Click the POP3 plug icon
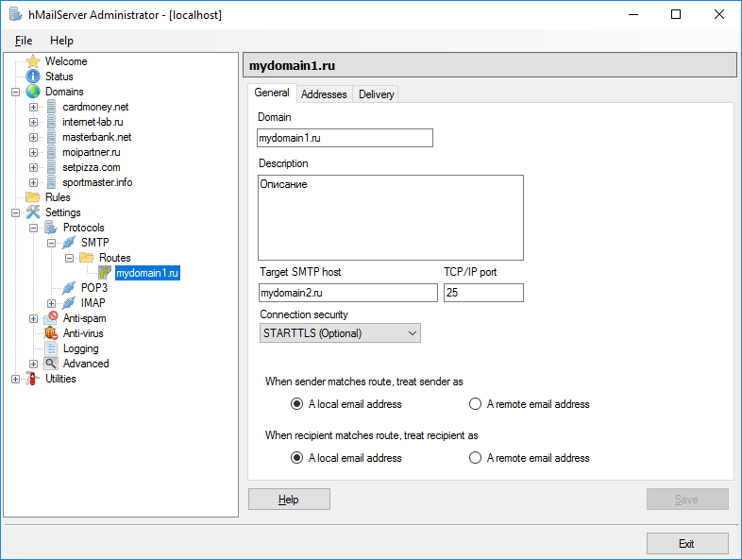This screenshot has width=742, height=560. [x=69, y=288]
